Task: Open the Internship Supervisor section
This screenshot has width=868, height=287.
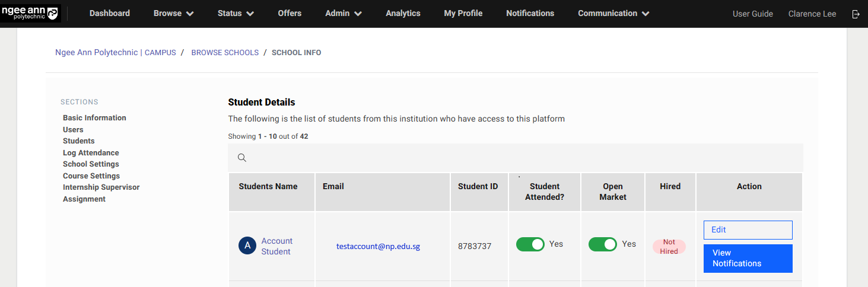Action: (101, 187)
